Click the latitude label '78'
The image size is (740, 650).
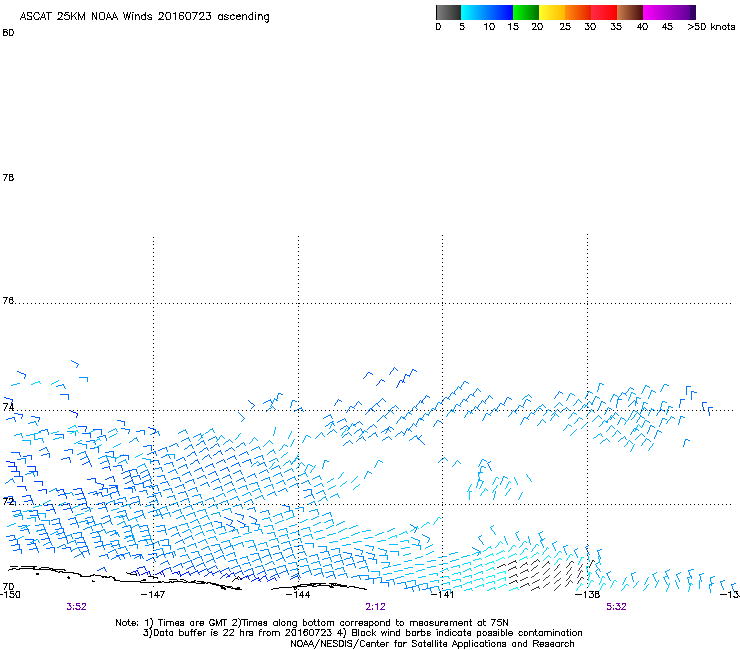8,177
